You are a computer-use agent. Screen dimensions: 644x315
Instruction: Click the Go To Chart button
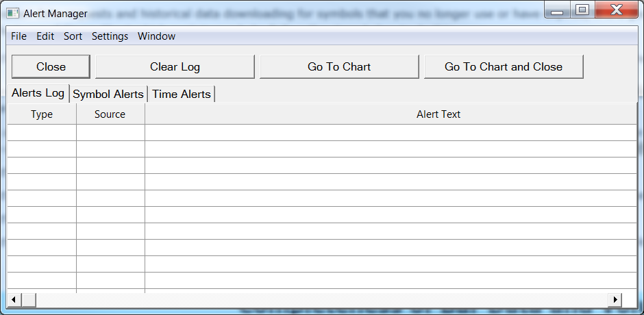(x=339, y=66)
